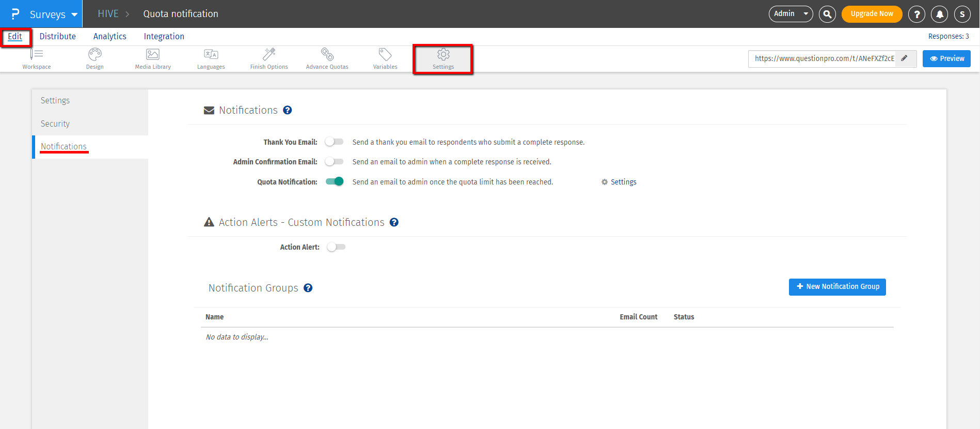Click the New Notification Group button

click(x=837, y=287)
